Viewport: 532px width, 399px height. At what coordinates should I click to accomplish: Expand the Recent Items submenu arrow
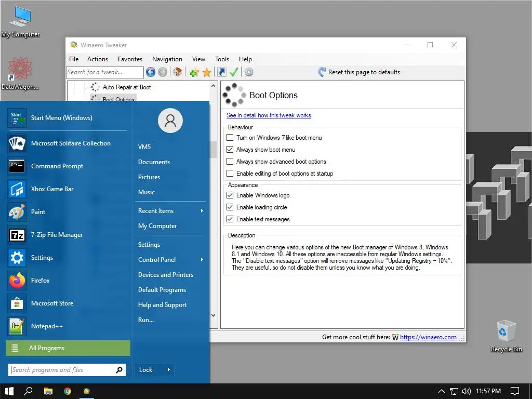tap(202, 211)
